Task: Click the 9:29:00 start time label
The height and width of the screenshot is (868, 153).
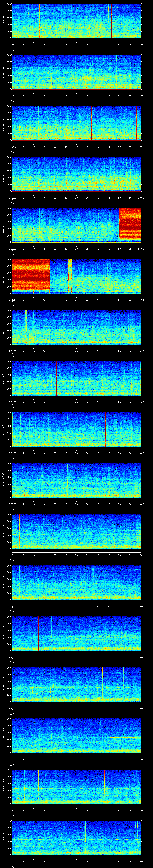Action: (x=12, y=708)
